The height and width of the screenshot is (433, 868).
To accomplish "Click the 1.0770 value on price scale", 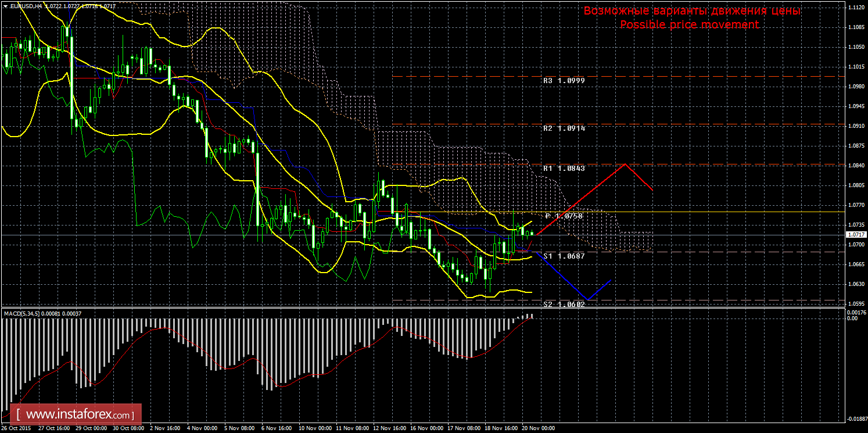I will coord(855,205).
